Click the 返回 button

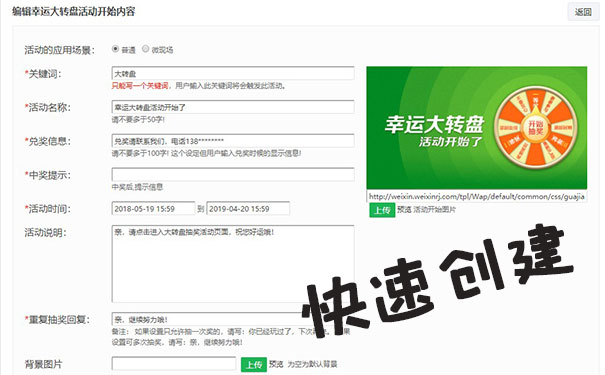(583, 12)
